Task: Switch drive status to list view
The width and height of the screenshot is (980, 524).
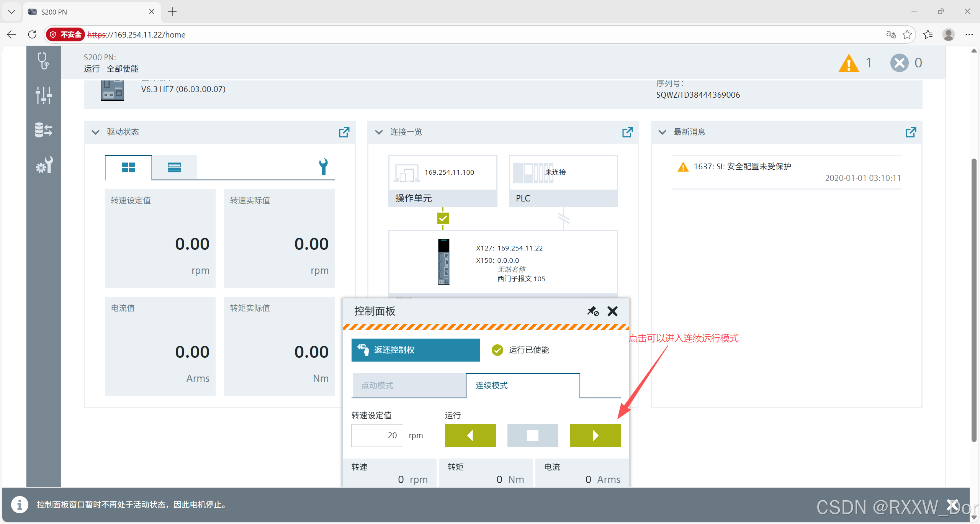Action: point(174,167)
